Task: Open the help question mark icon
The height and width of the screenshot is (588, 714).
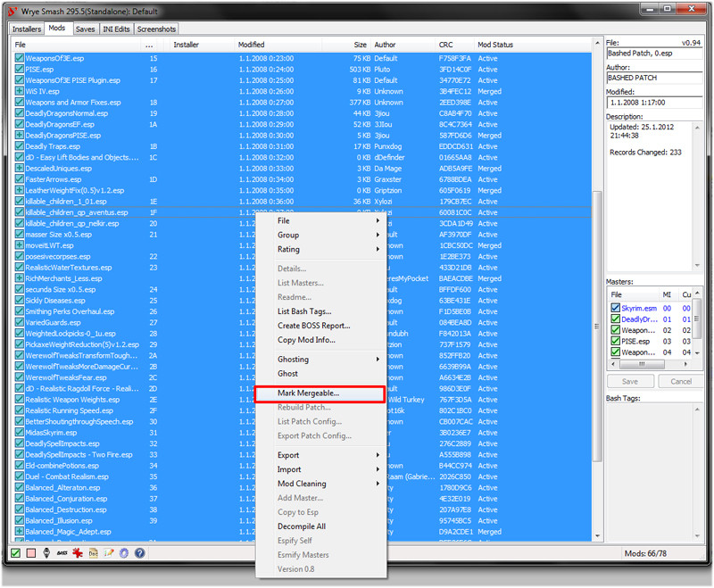Action: 140,553
